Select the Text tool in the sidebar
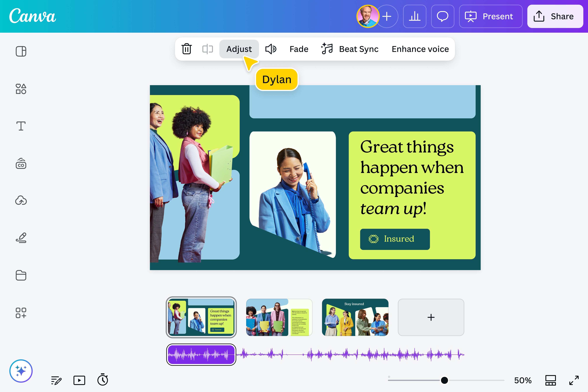This screenshot has width=588, height=392. pos(21,126)
